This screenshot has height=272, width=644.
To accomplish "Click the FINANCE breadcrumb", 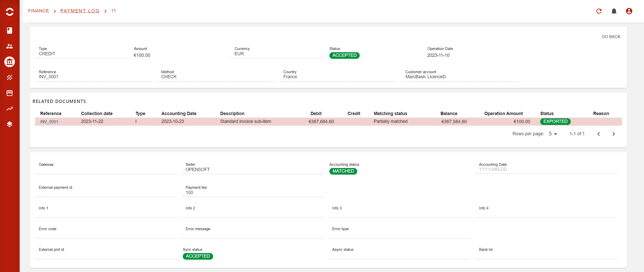I will (x=39, y=11).
